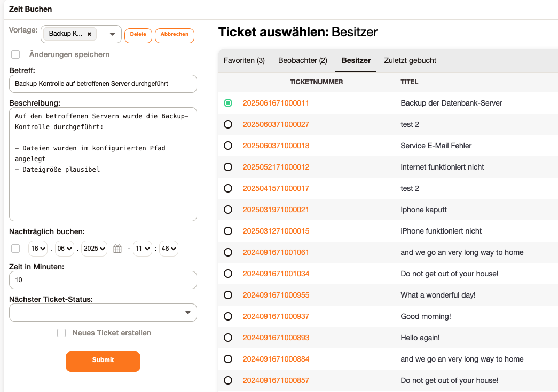Open the calendar date picker icon

pyautogui.click(x=117, y=249)
